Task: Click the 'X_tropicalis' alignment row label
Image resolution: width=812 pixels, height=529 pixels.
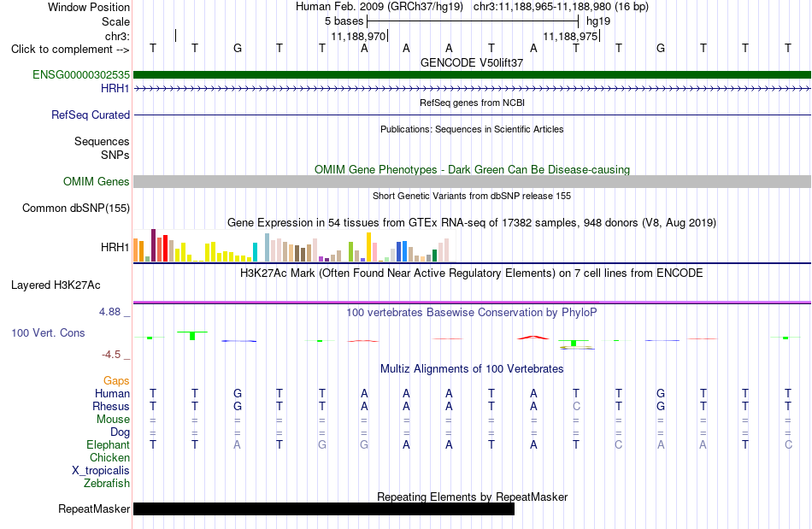Action: click(x=101, y=471)
